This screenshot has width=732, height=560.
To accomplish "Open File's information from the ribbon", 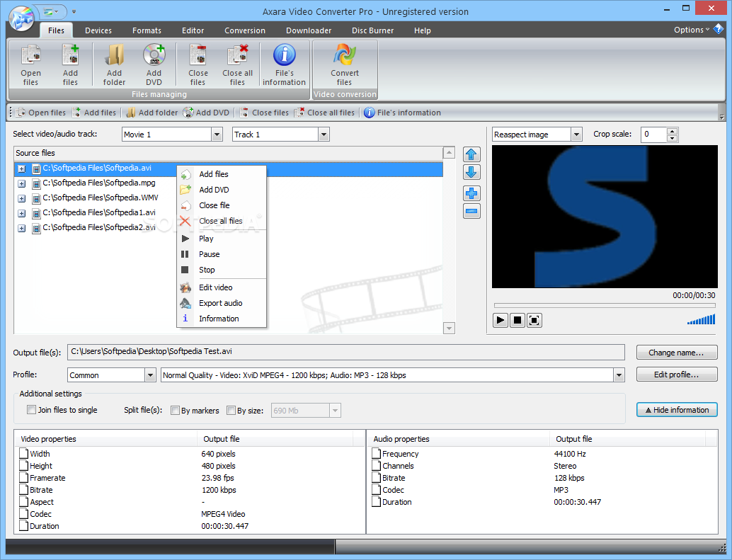I will [284, 64].
